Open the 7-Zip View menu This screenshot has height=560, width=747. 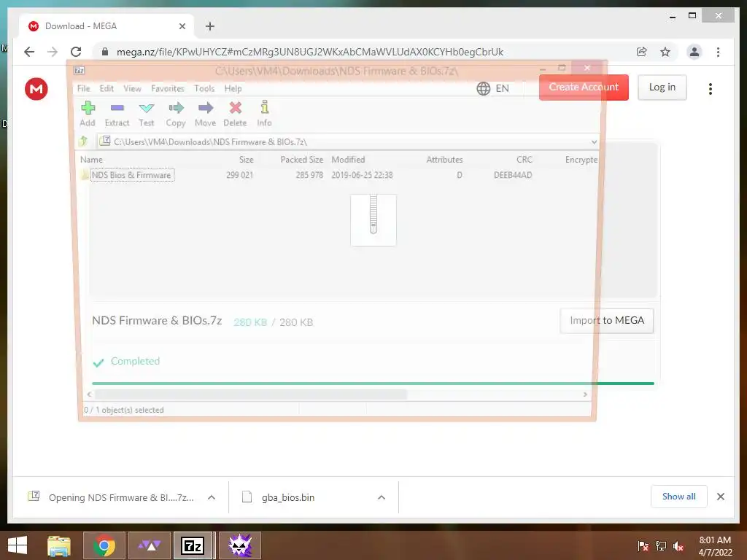[133, 88]
